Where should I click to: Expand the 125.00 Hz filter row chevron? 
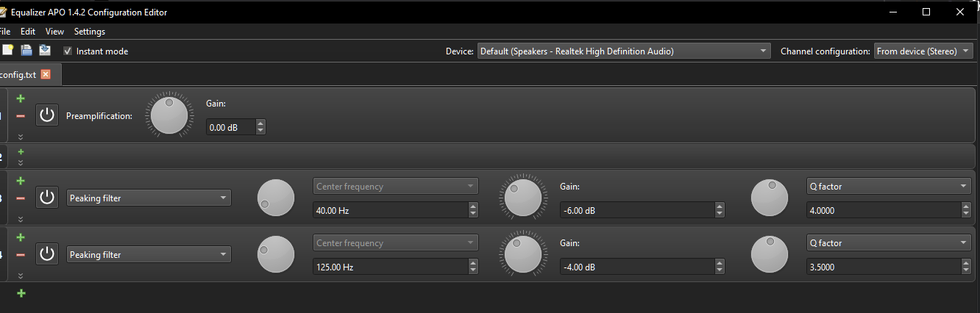click(21, 276)
